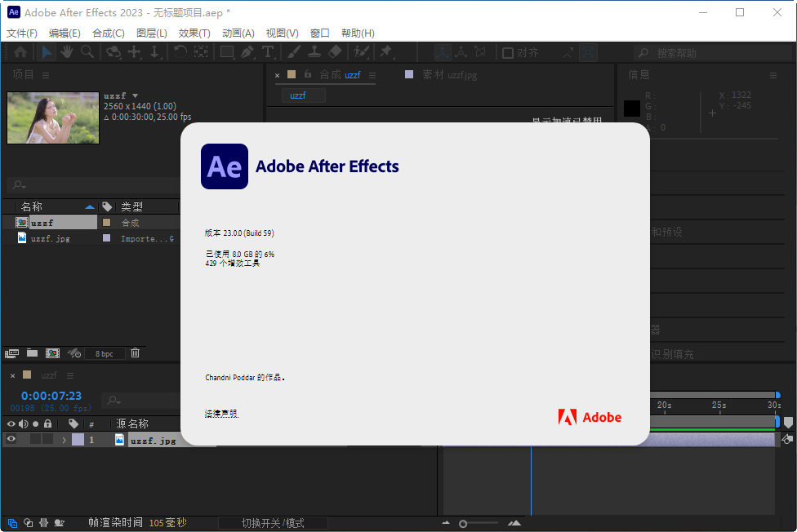Activate the Puppet Pin tool
The height and width of the screenshot is (532, 797).
coord(385,52)
